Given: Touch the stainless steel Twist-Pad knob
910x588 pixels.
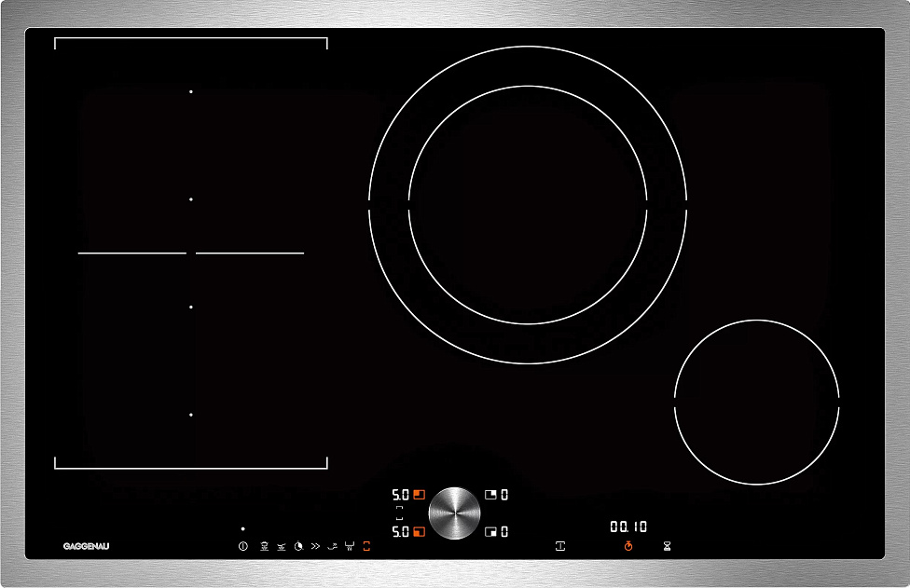Looking at the screenshot, I should coord(454,513).
